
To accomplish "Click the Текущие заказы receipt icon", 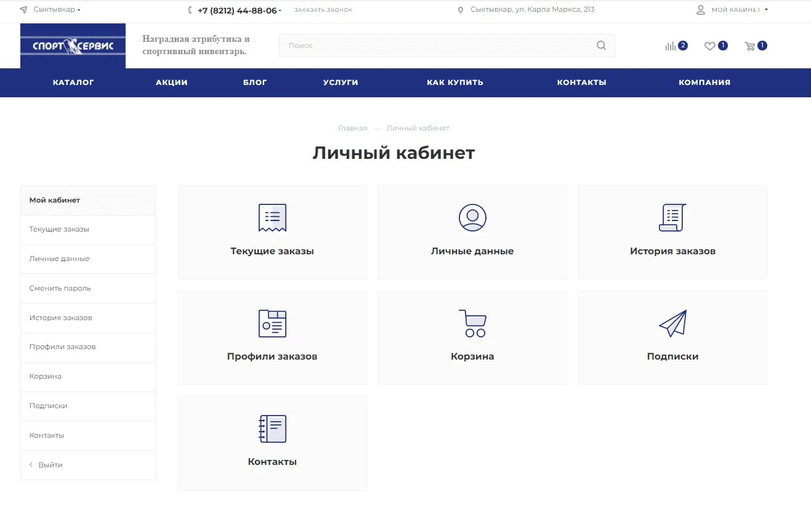I will click(x=272, y=217).
